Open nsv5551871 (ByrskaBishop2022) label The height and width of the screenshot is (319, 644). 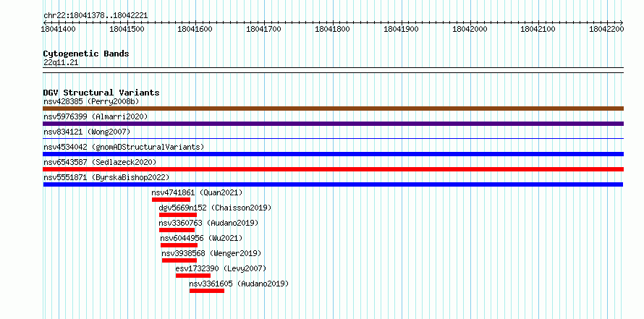[x=106, y=177]
